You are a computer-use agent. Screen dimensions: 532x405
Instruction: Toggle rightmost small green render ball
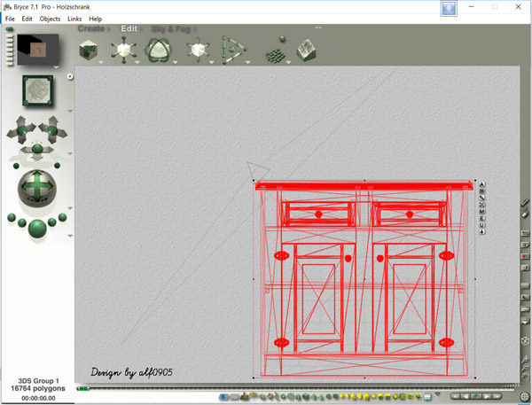(x=62, y=217)
